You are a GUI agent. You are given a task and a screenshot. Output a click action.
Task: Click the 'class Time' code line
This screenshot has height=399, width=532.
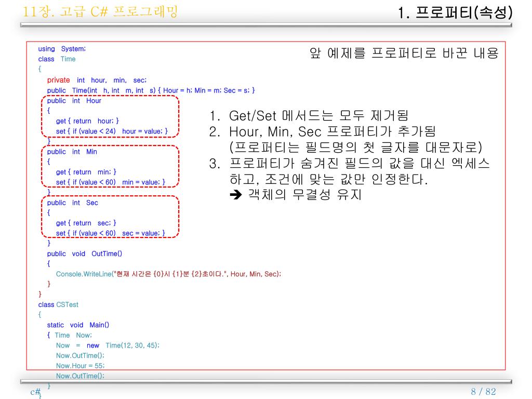click(57, 59)
